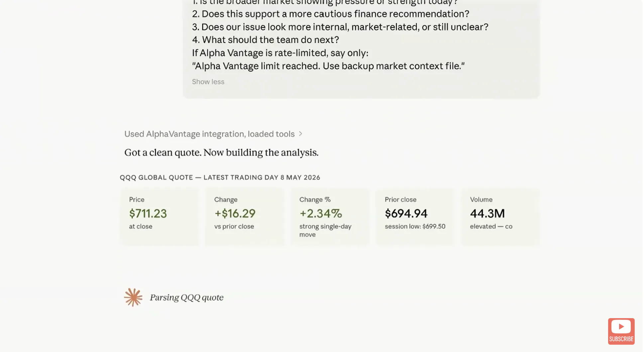
Task: Select the Price $711.23 card
Action: click(x=160, y=217)
